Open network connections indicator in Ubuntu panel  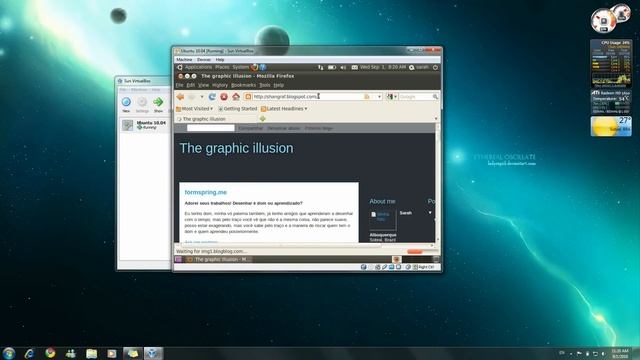click(320, 67)
